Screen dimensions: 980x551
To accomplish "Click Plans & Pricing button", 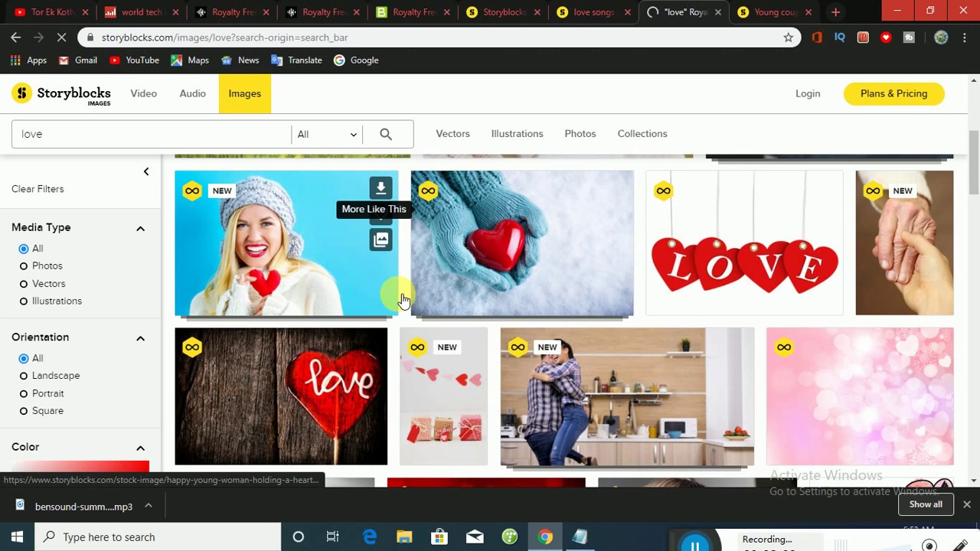I will click(x=893, y=93).
